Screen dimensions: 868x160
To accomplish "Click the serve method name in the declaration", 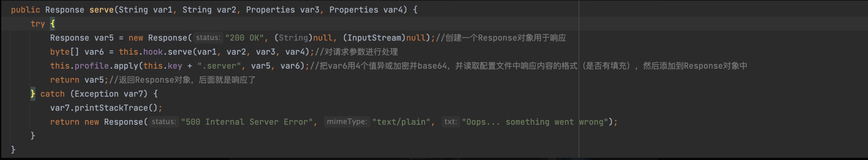I will tap(101, 10).
